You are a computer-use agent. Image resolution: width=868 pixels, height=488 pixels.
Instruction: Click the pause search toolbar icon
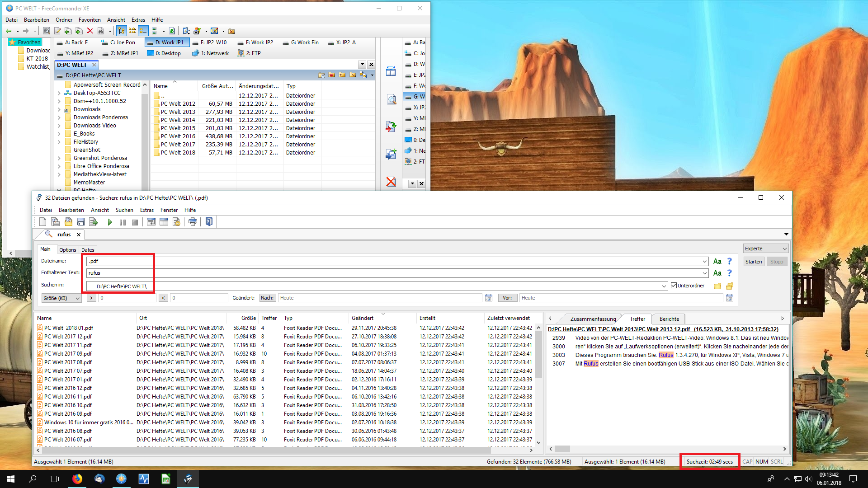click(123, 222)
